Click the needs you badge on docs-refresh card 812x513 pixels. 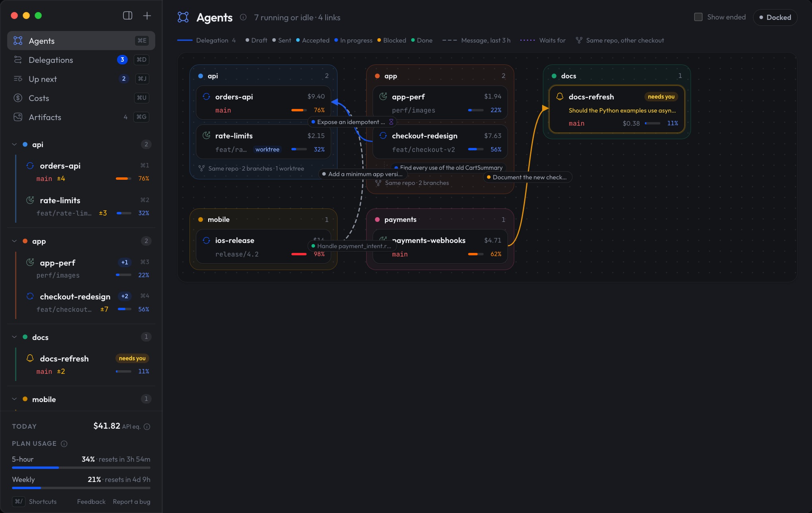click(661, 97)
